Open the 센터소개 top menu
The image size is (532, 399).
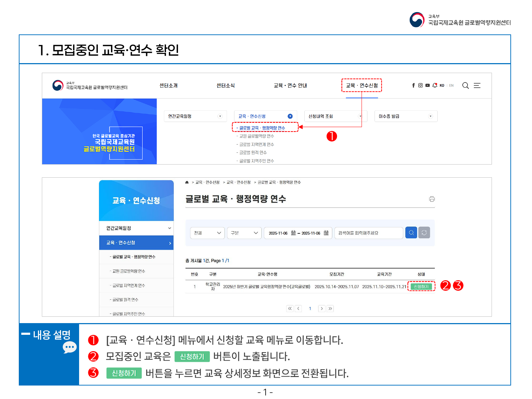[x=168, y=85]
